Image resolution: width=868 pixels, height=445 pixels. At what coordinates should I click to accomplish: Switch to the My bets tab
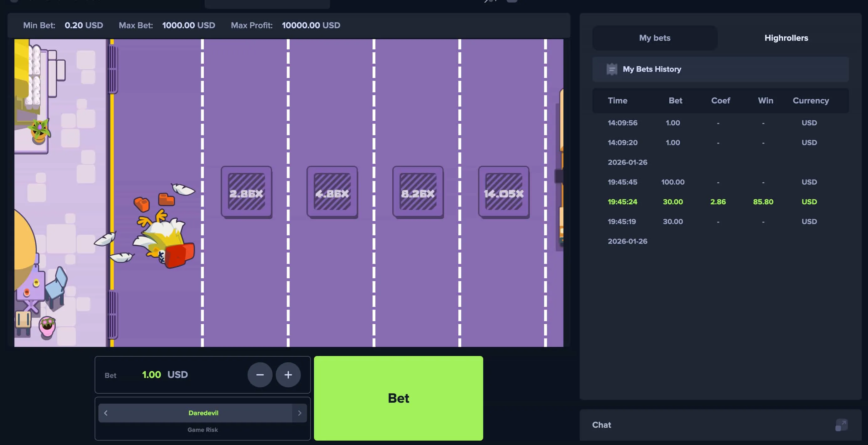pos(655,38)
